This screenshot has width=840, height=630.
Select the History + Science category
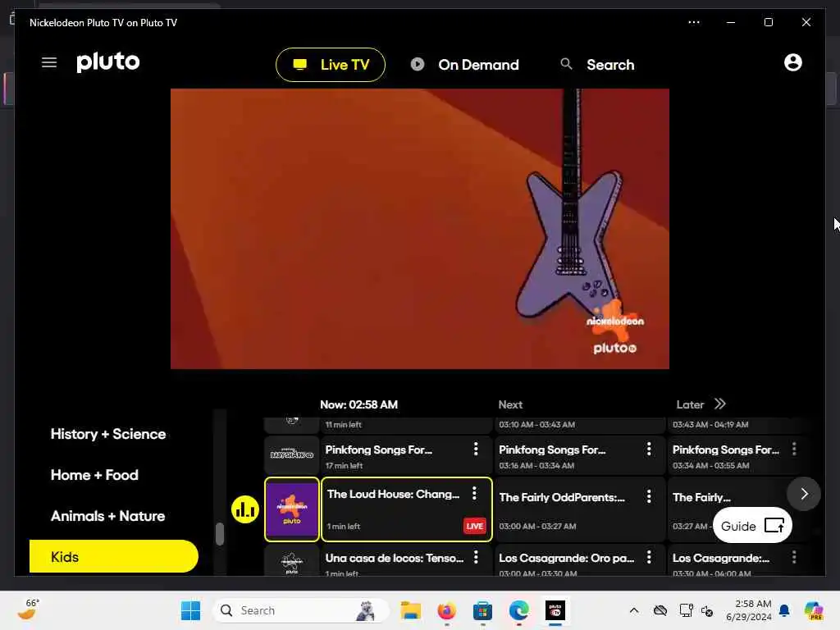click(108, 434)
